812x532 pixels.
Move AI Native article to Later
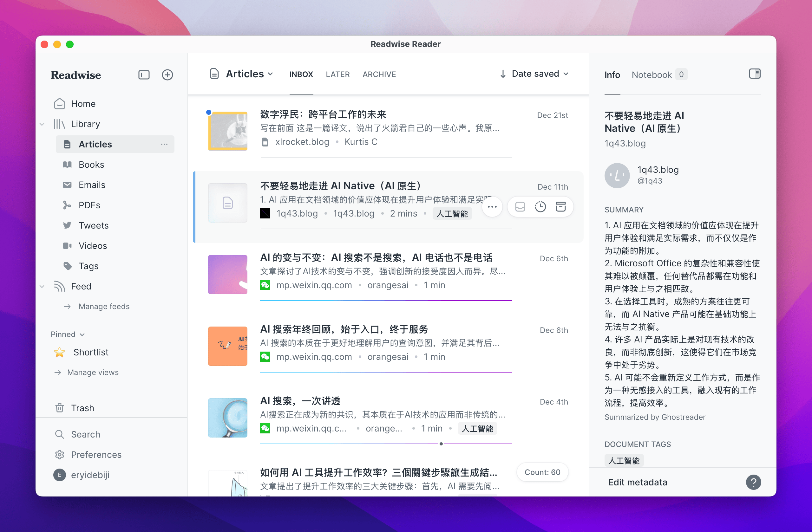tap(540, 207)
